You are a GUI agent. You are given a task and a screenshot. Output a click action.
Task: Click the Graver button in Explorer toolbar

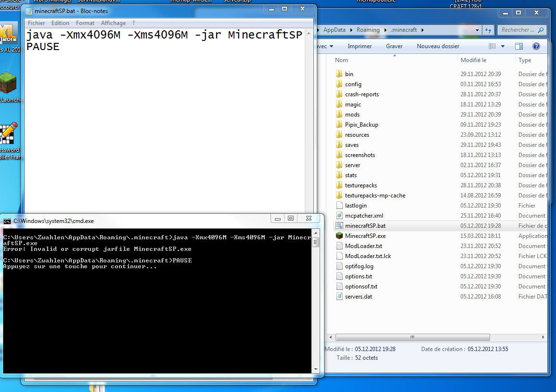click(394, 46)
